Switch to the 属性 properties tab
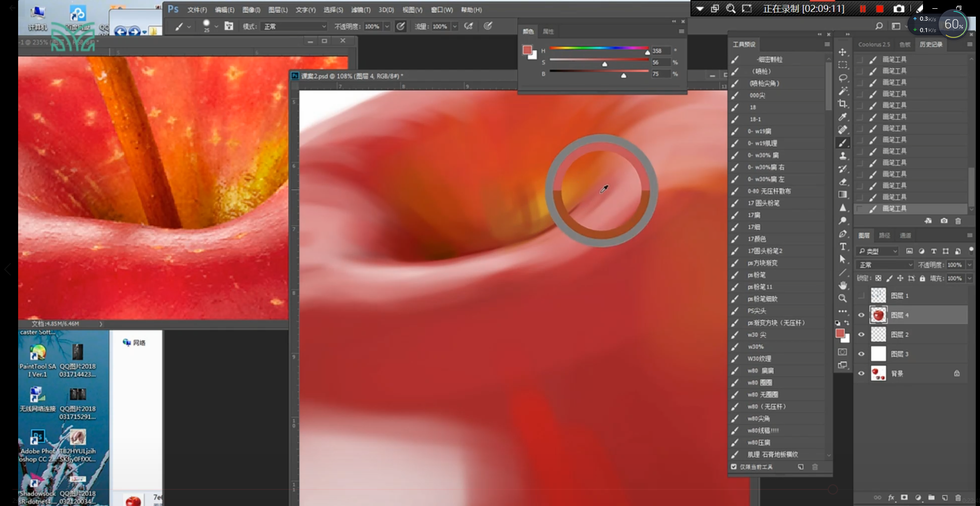The width and height of the screenshot is (980, 506). point(548,32)
